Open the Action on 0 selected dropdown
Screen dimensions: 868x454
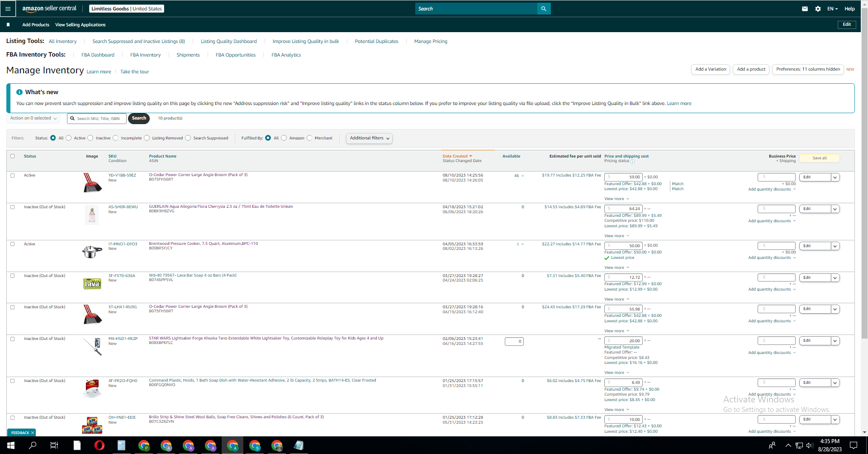click(x=33, y=118)
